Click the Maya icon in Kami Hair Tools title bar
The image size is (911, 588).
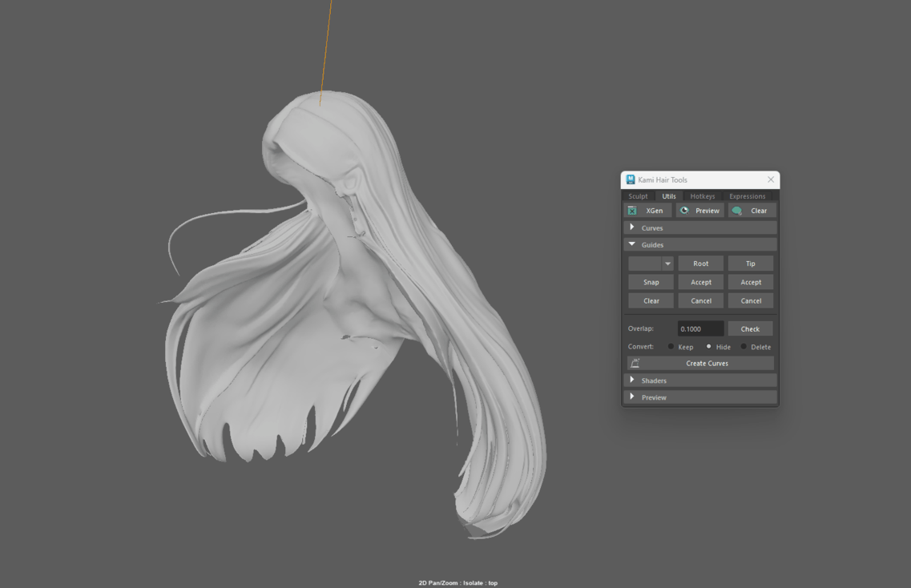(x=631, y=179)
